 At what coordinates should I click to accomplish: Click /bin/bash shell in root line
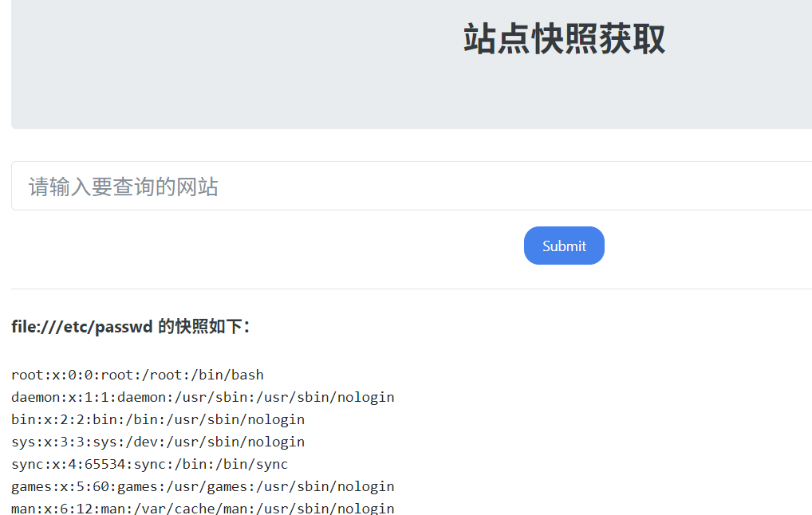click(x=227, y=375)
